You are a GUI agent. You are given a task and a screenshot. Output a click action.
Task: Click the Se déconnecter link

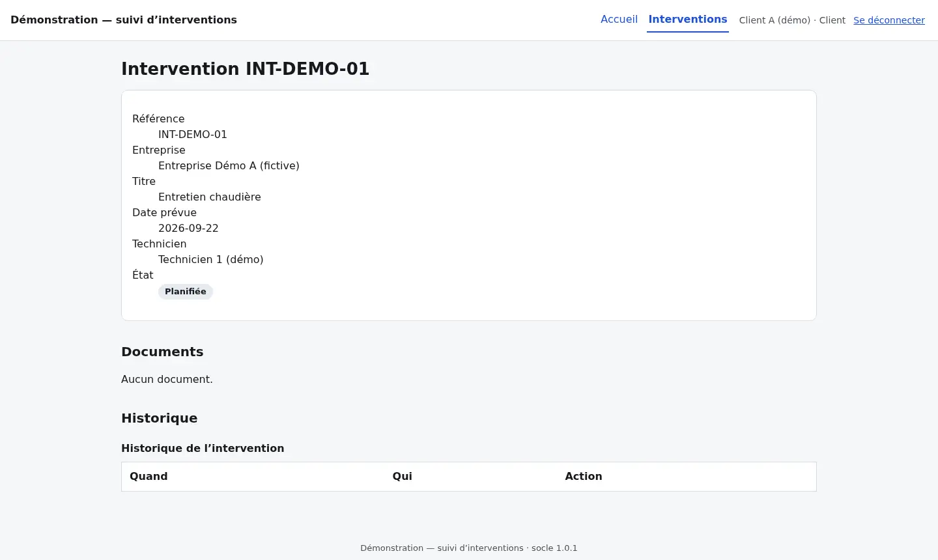click(889, 20)
